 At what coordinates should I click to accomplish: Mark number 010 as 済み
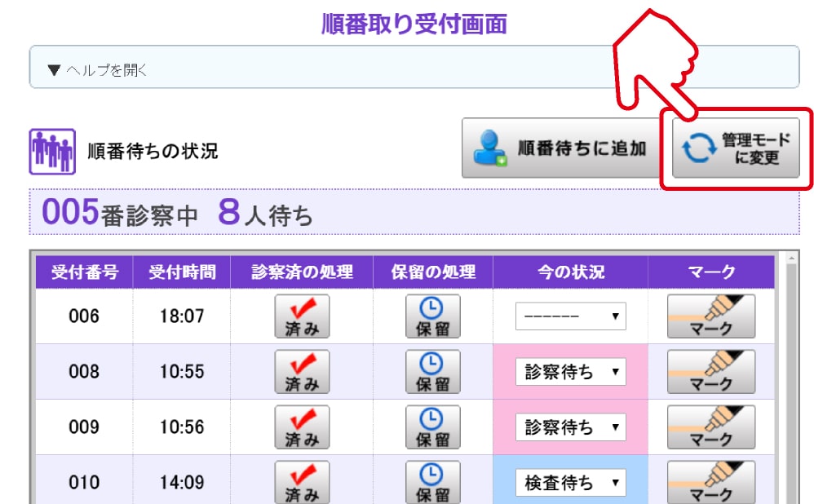(302, 482)
